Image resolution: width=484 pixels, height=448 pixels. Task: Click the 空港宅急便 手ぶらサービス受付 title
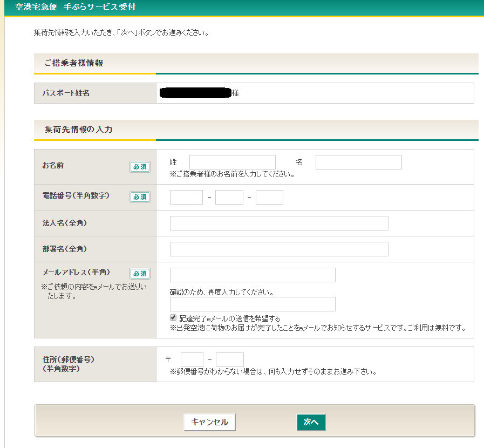76,7
